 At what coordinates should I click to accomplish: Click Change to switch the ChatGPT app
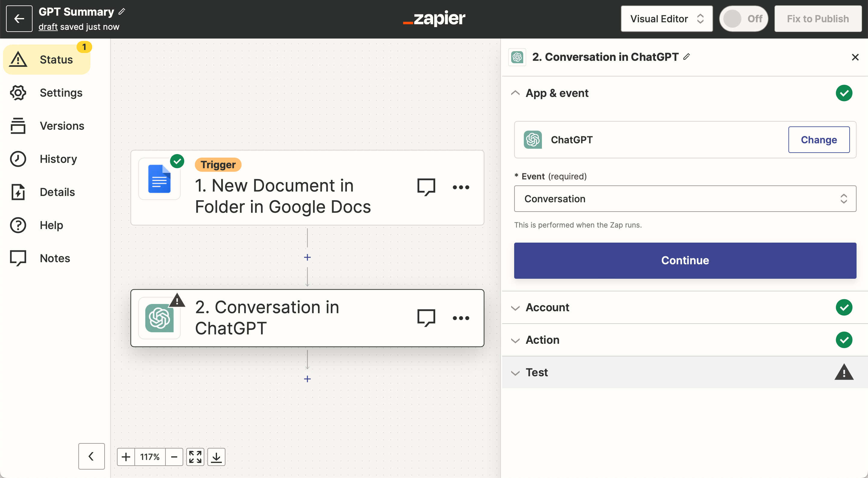click(818, 140)
